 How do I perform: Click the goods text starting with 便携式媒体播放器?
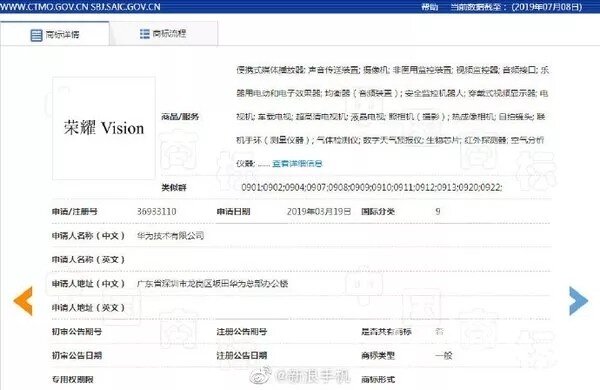pyautogui.click(x=392, y=117)
